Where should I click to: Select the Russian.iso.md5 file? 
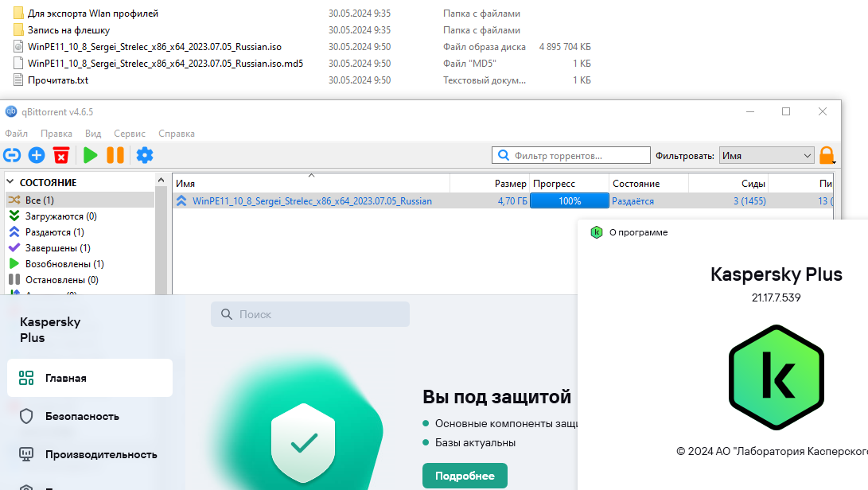pos(165,63)
